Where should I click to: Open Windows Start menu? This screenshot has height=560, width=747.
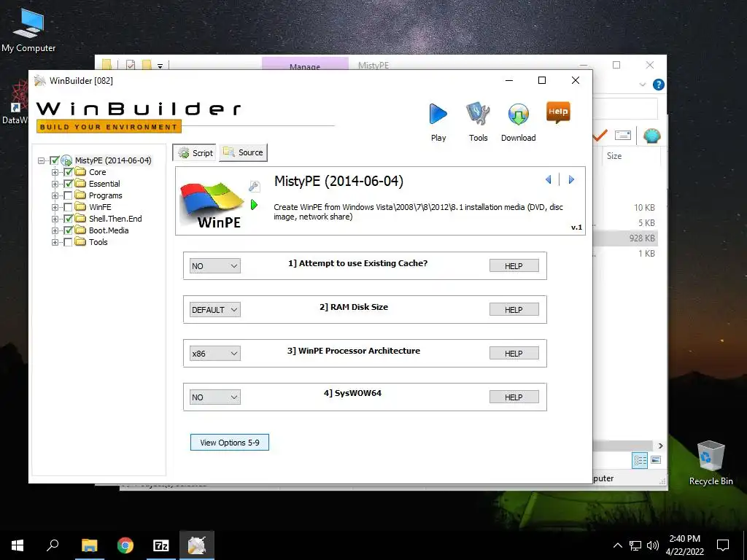[x=18, y=545]
